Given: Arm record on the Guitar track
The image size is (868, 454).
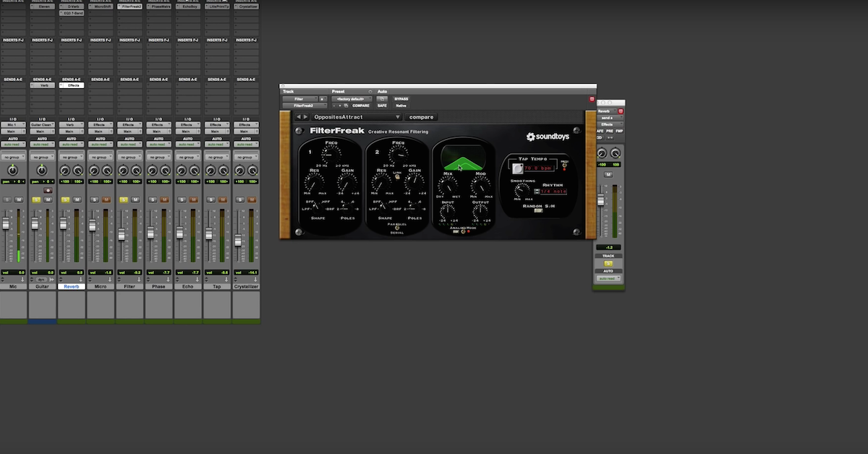Looking at the screenshot, I should [x=48, y=191].
